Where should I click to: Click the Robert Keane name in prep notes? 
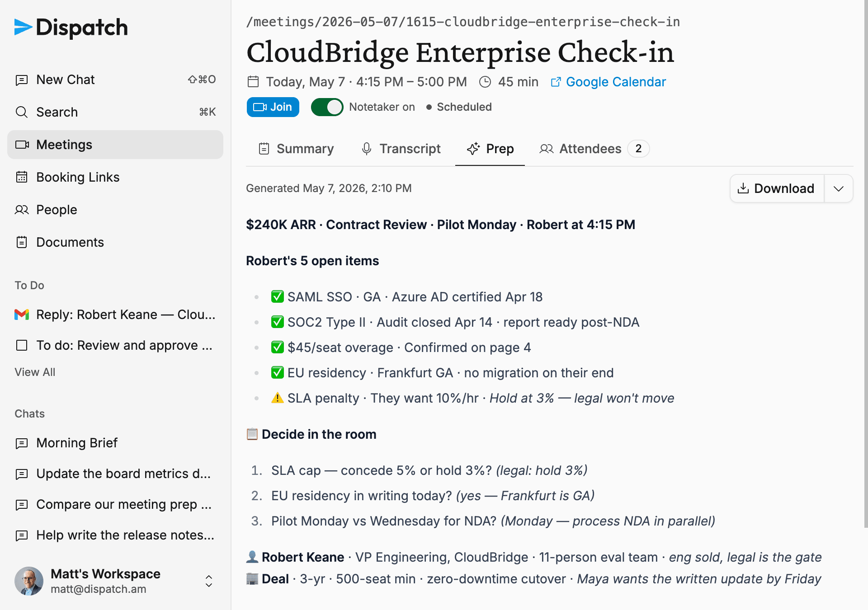(303, 557)
